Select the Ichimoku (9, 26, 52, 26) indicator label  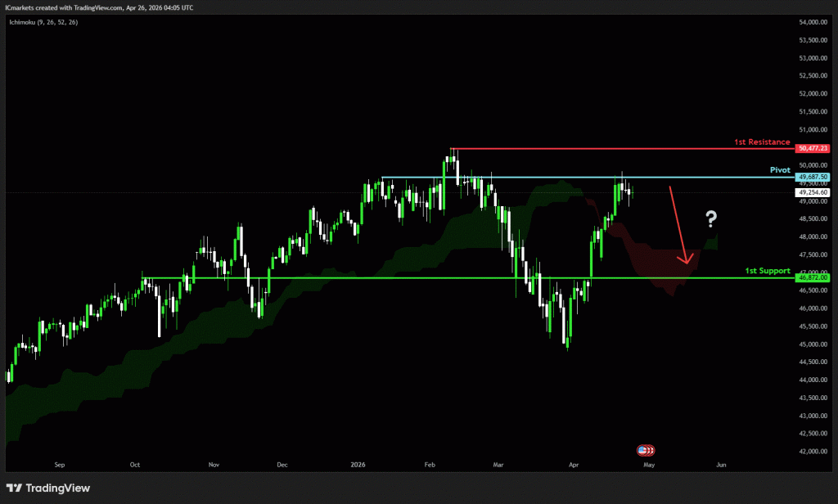(45, 21)
